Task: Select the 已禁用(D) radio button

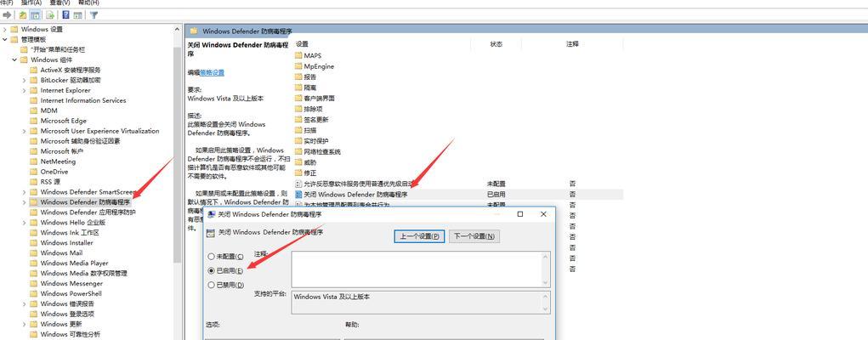Action: pyautogui.click(x=211, y=285)
